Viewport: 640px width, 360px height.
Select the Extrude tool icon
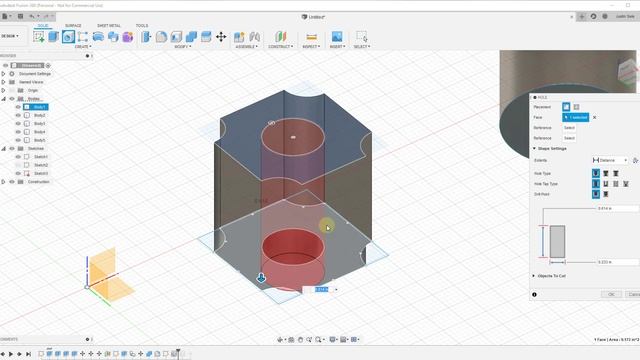point(53,37)
